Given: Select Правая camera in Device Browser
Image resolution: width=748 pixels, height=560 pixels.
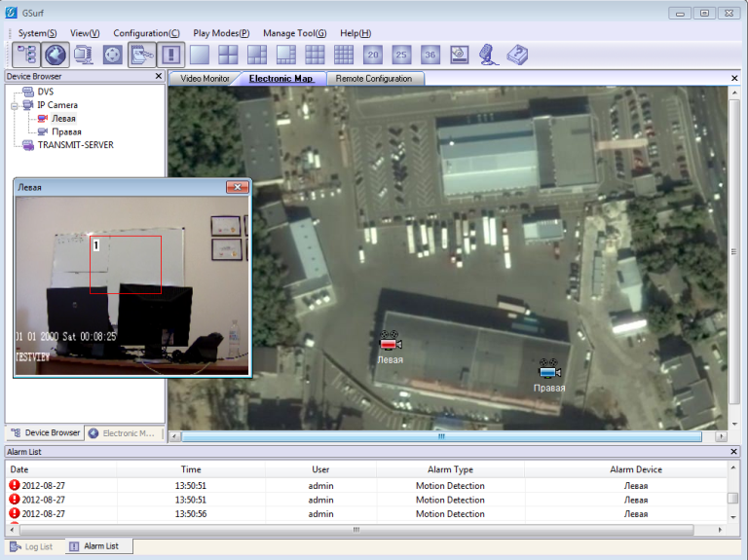Looking at the screenshot, I should [x=66, y=131].
